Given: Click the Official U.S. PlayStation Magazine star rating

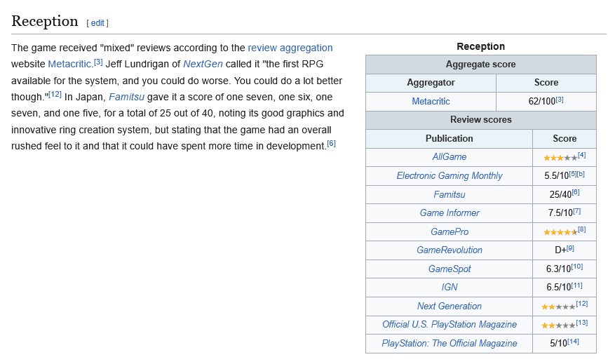Looking at the screenshot, I should point(558,325).
